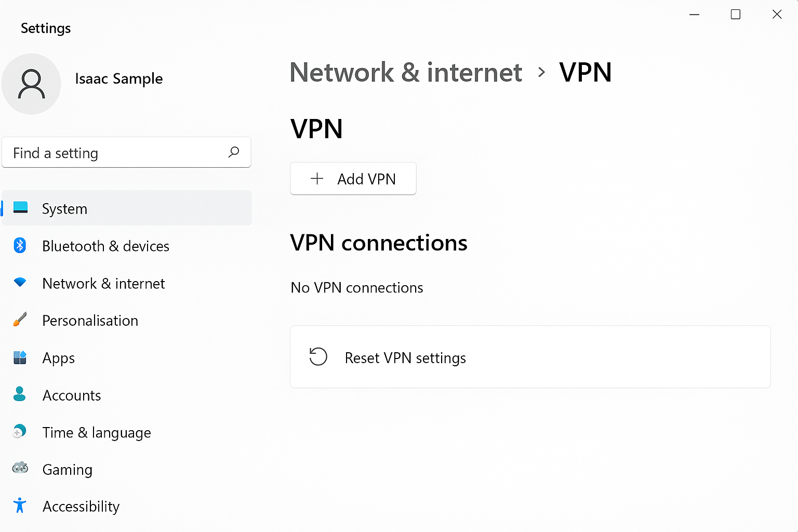This screenshot has width=798, height=532.
Task: Click the Apps grid icon
Action: [x=20, y=357]
